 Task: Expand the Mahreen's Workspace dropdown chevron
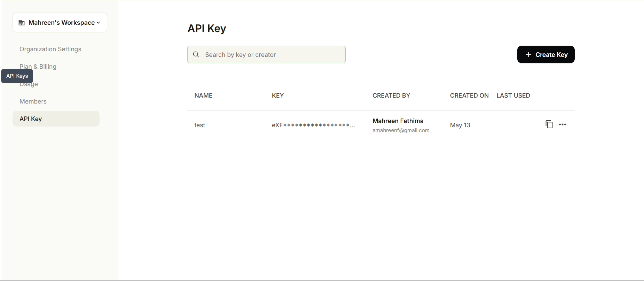(x=98, y=23)
